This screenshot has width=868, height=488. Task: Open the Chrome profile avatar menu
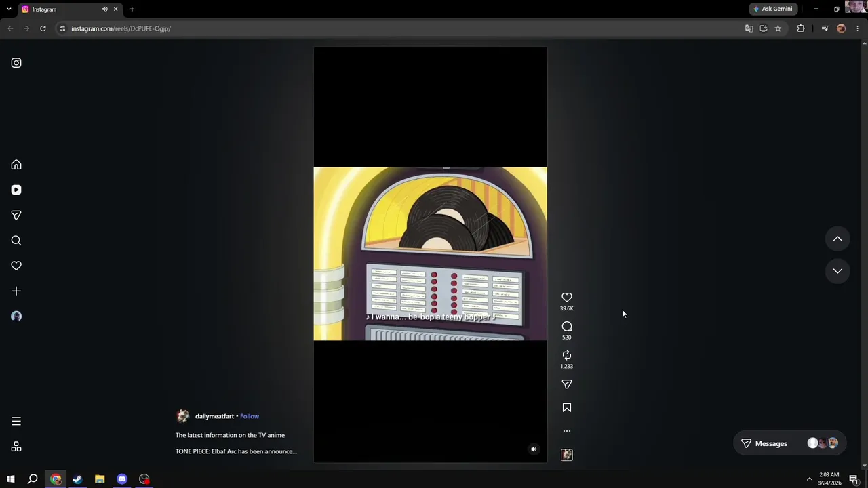842,28
